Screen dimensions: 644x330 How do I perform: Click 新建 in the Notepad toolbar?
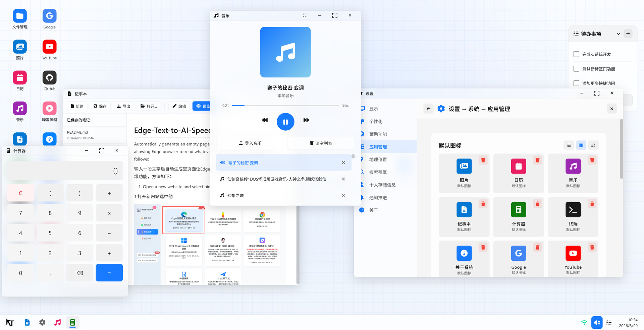click(77, 106)
